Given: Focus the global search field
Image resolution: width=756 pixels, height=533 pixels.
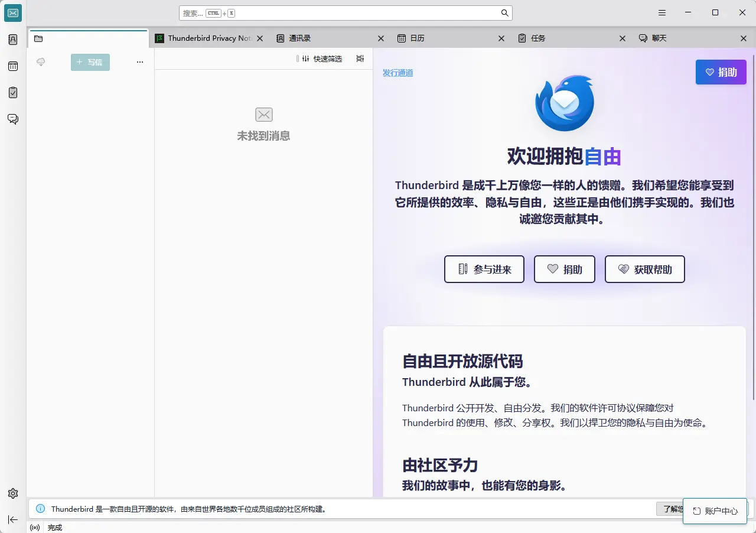Looking at the screenshot, I should click(346, 13).
